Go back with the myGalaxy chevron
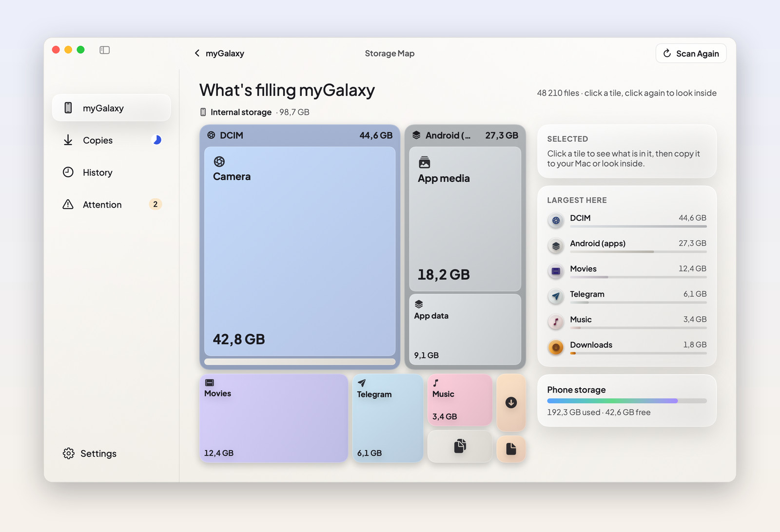 [197, 53]
